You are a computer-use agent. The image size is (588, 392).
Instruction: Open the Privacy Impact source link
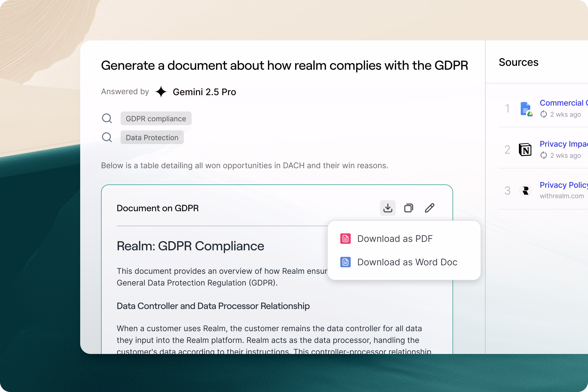(x=563, y=144)
